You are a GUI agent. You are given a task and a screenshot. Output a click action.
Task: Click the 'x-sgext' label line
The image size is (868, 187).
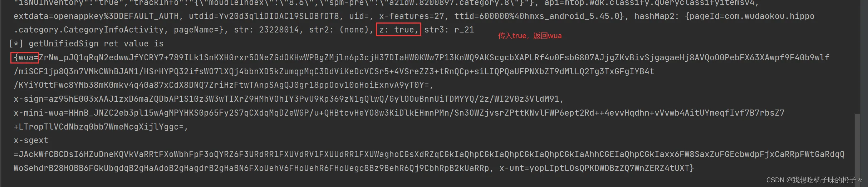pyautogui.click(x=31, y=141)
